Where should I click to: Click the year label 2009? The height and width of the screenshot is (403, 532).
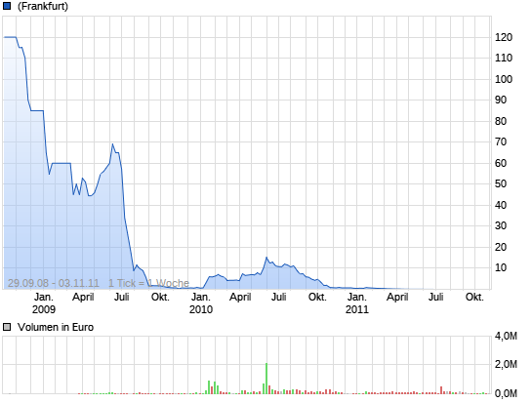(44, 309)
